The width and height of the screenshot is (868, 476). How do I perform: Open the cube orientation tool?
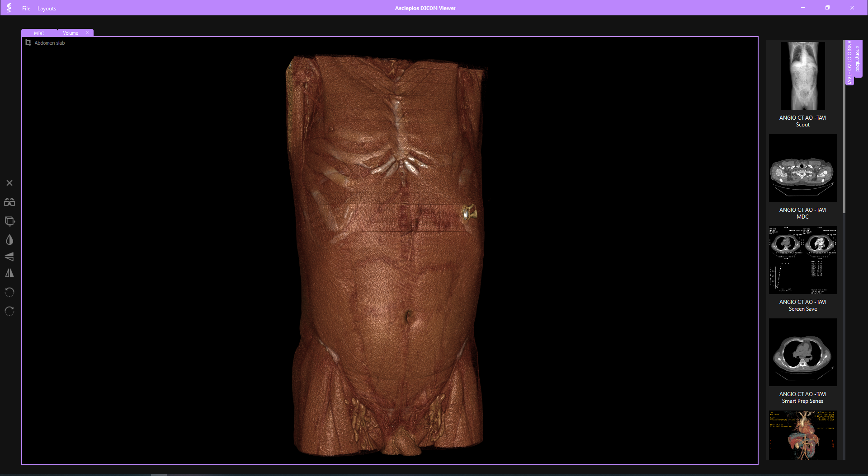[9, 221]
